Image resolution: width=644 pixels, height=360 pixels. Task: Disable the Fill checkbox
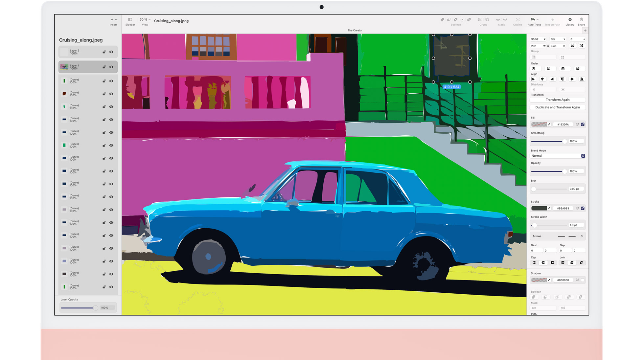point(583,124)
